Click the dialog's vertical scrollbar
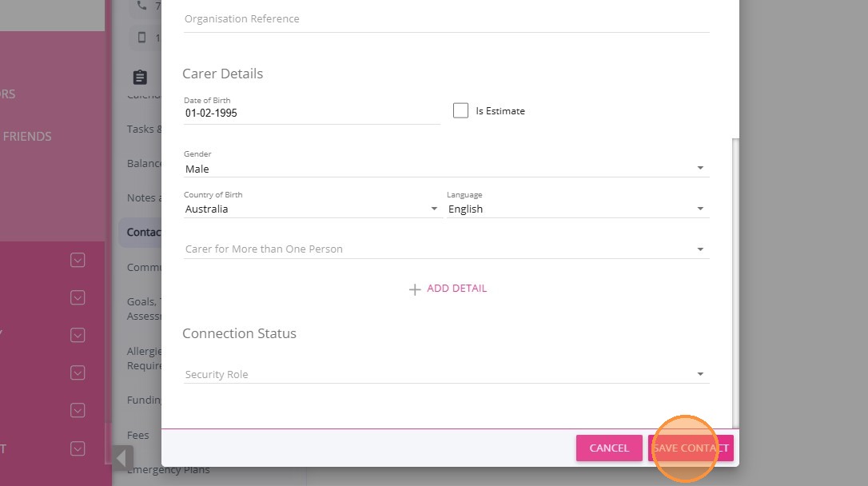Image resolution: width=868 pixels, height=486 pixels. pyautogui.click(x=735, y=280)
